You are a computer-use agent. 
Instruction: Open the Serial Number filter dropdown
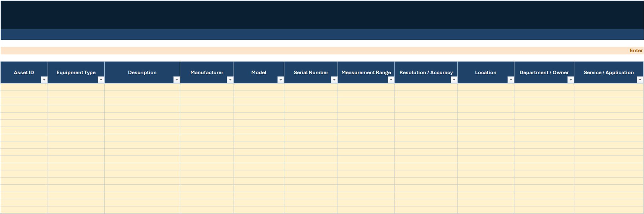(334, 80)
